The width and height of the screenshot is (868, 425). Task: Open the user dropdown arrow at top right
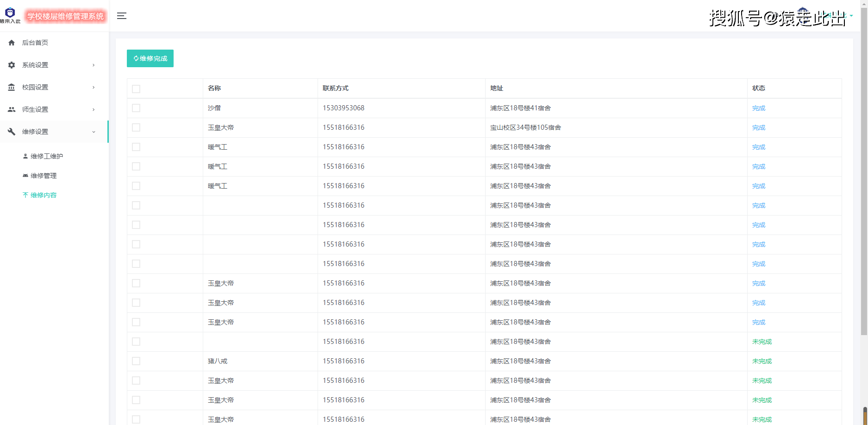point(851,16)
